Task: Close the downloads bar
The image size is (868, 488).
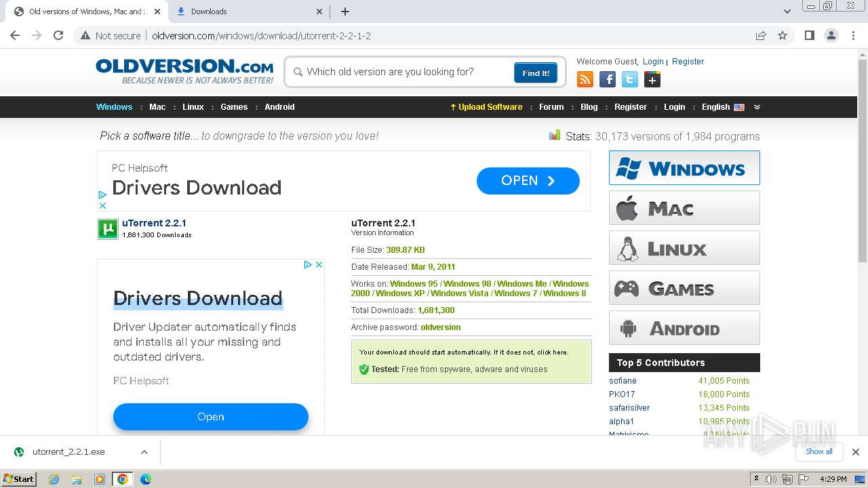Action: click(855, 452)
